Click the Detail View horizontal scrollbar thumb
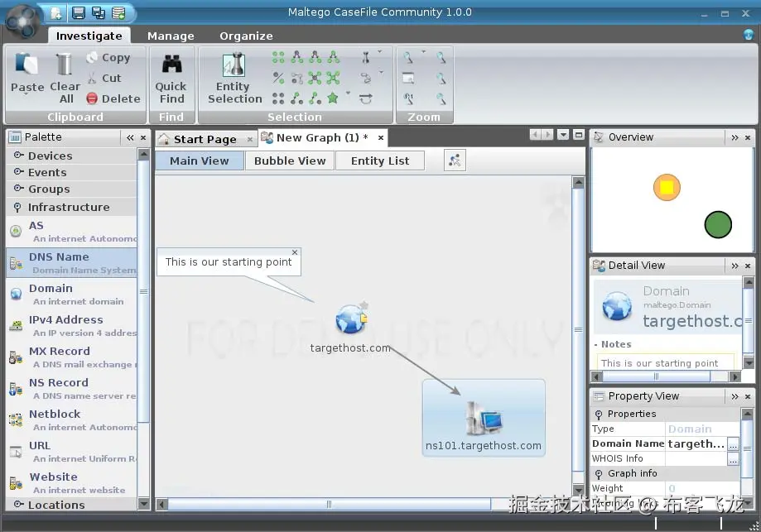Image resolution: width=761 pixels, height=532 pixels. [656, 376]
